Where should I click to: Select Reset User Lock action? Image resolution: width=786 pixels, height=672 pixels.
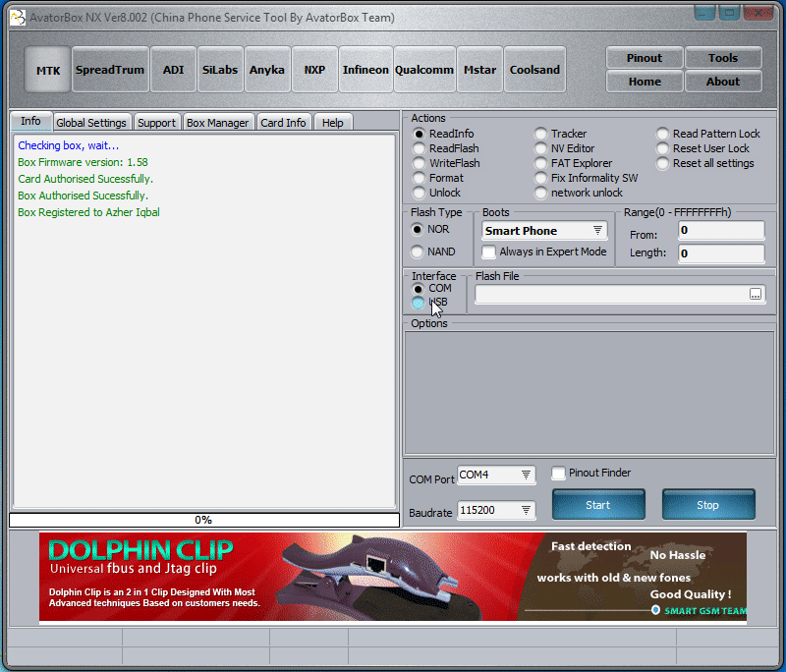(x=702, y=148)
